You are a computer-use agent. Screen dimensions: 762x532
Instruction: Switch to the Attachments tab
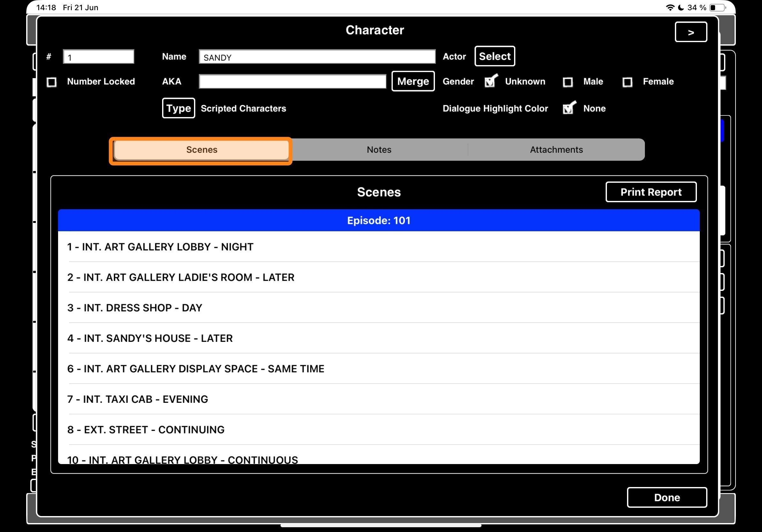[x=556, y=150]
